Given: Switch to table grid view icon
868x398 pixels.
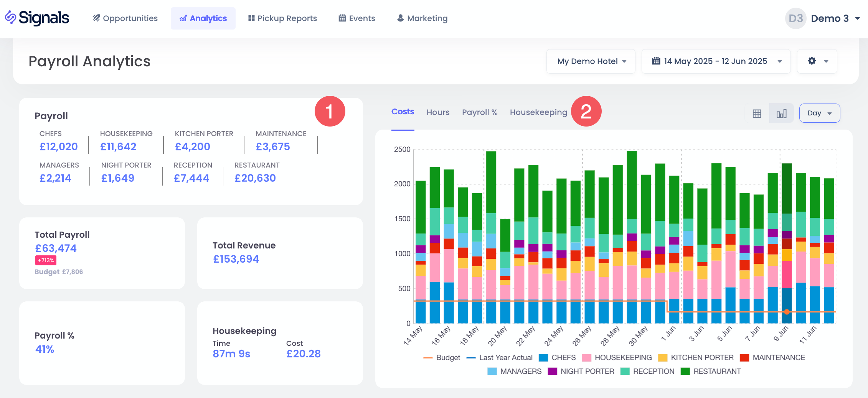Looking at the screenshot, I should tap(757, 113).
